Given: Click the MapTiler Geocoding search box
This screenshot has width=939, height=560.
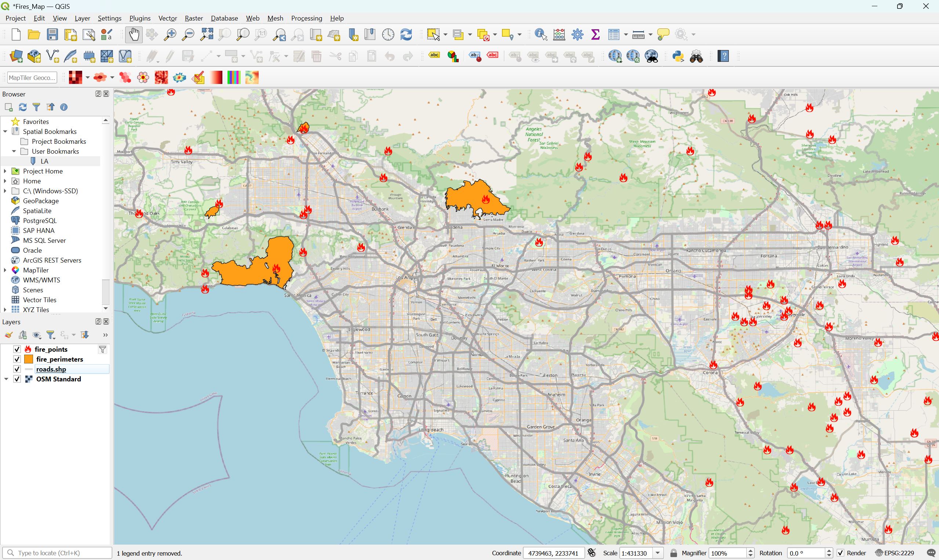Looking at the screenshot, I should coord(32,78).
